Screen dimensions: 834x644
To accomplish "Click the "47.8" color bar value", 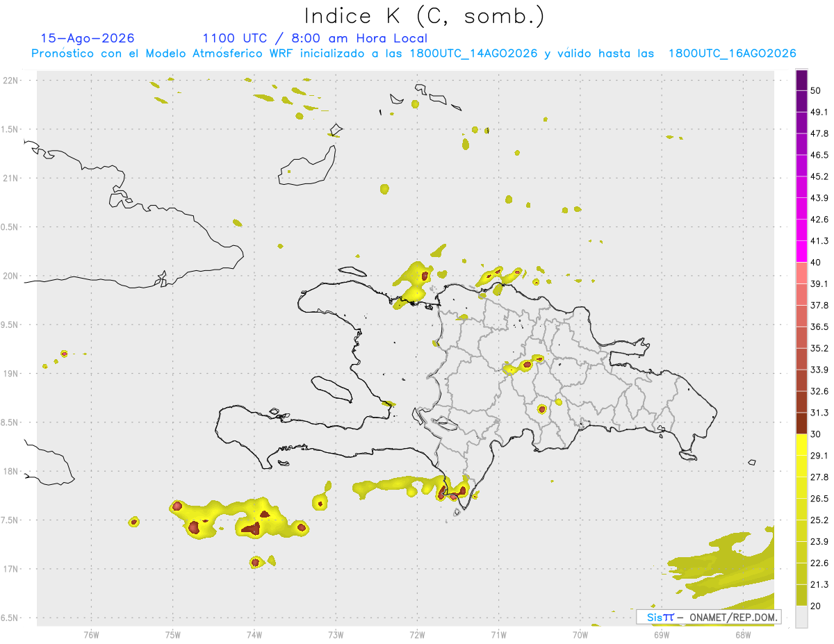I will coord(819,133).
